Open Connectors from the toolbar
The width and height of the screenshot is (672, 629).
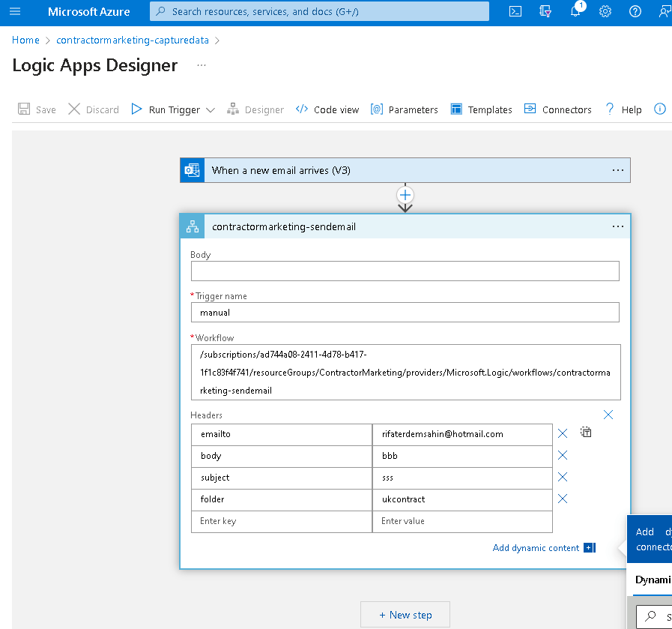pyautogui.click(x=558, y=109)
